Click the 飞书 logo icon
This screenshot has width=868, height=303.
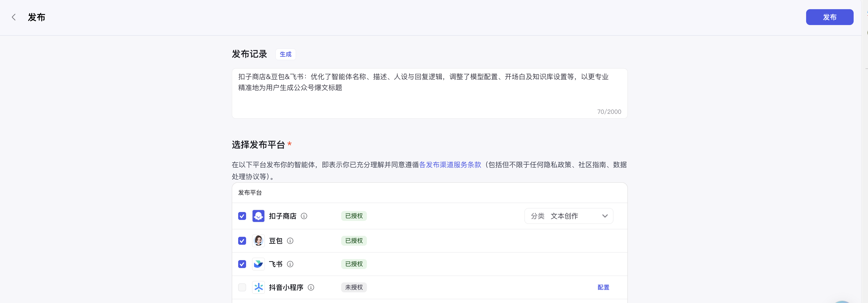pyautogui.click(x=258, y=264)
